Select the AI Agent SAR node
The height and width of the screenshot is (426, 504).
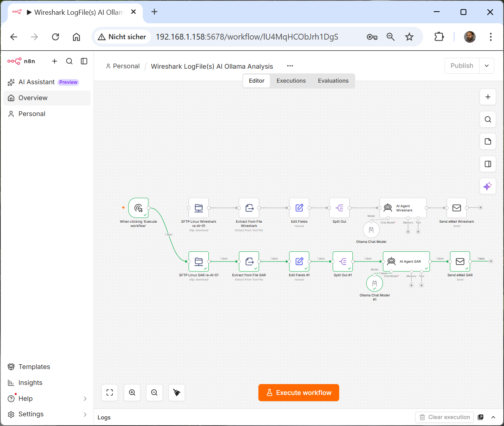tap(406, 261)
